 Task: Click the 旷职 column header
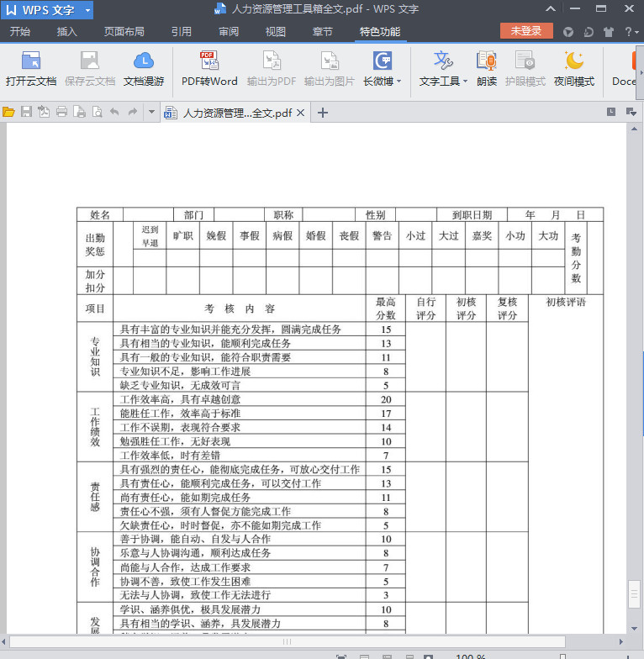pyautogui.click(x=183, y=235)
